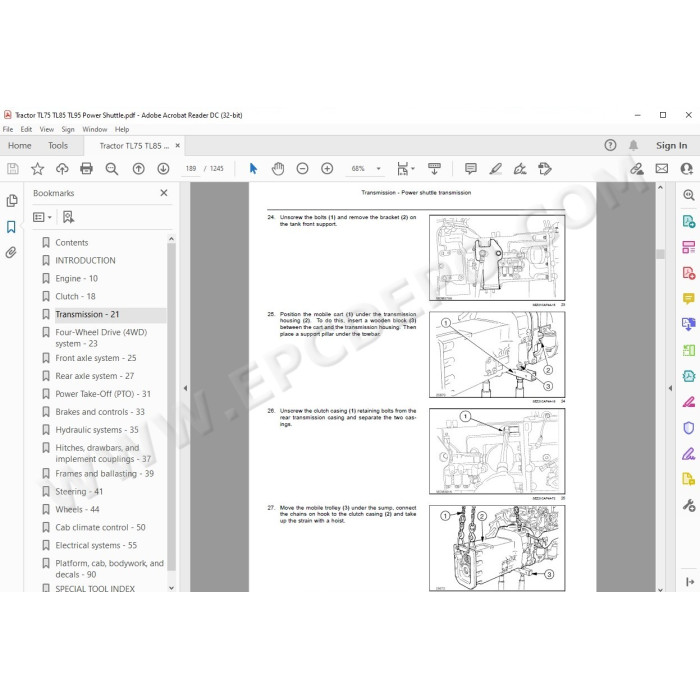Close the Bookmarks panel
700x700 pixels.
click(x=164, y=193)
